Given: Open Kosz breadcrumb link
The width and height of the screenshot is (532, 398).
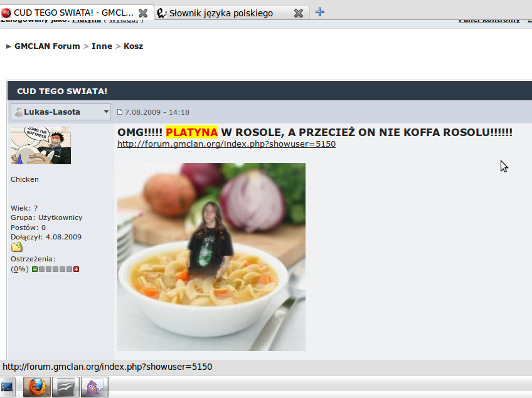Looking at the screenshot, I should [x=133, y=46].
